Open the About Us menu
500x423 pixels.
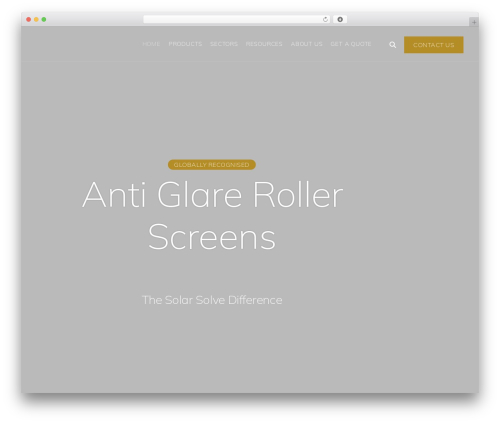[x=306, y=44]
